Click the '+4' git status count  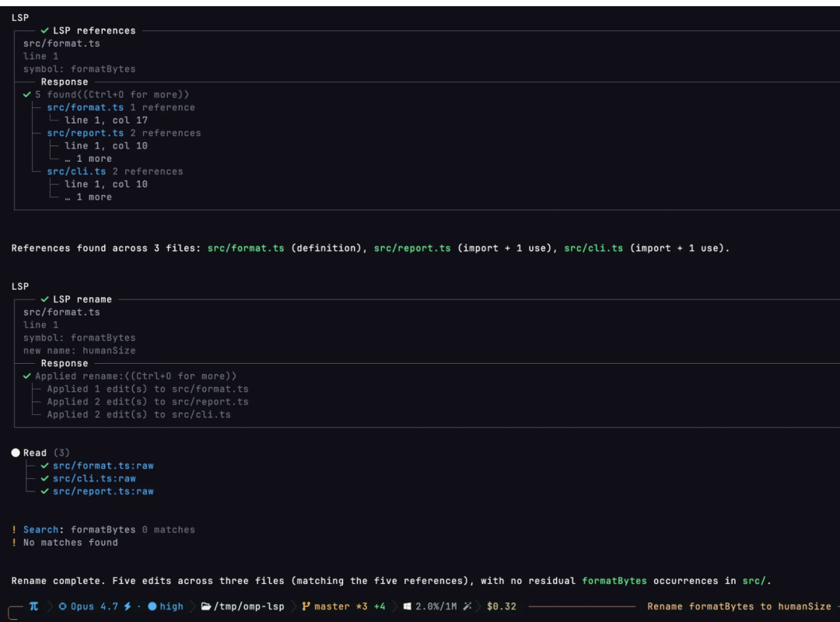(x=380, y=606)
